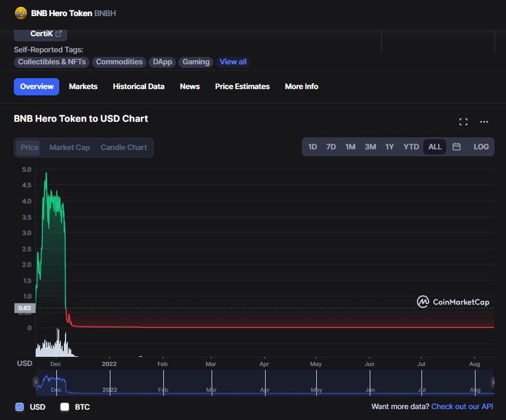Select the 1M time range
Screen dimensions: 506x420
[350, 147]
